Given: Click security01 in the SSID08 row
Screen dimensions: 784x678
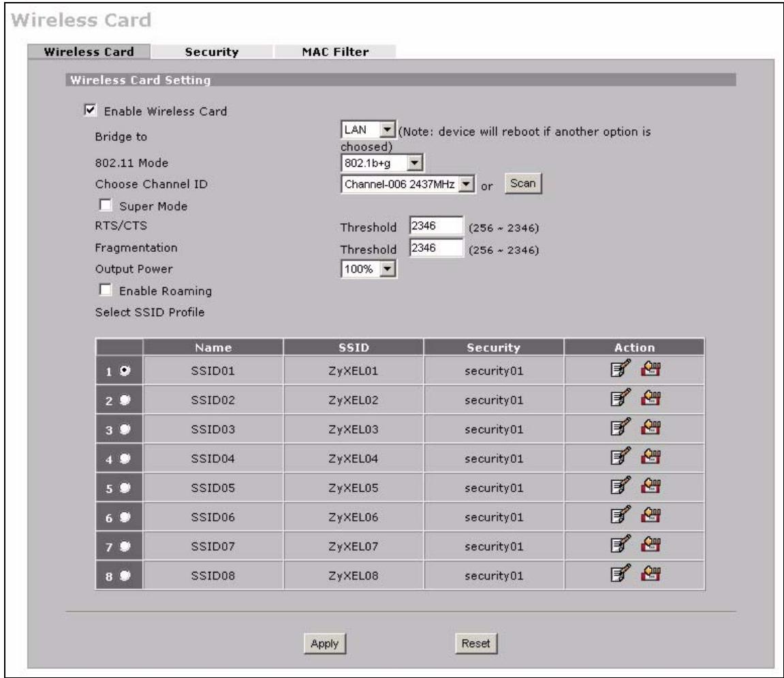Looking at the screenshot, I should pyautogui.click(x=494, y=576).
